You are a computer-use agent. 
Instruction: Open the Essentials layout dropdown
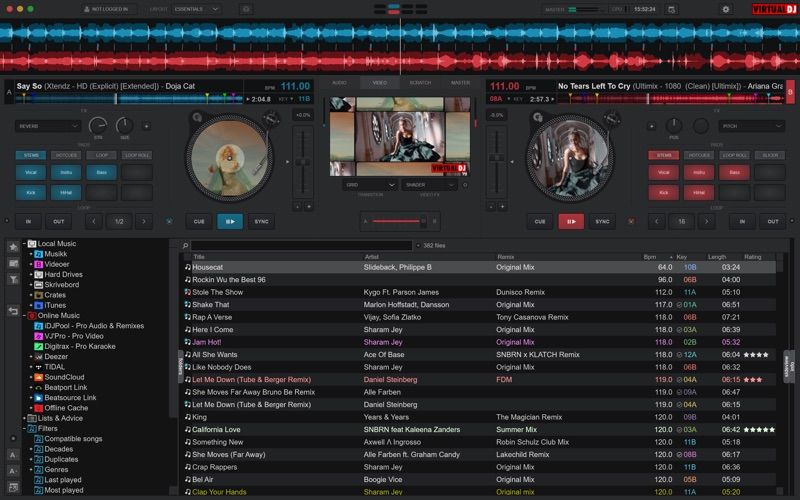pyautogui.click(x=196, y=9)
